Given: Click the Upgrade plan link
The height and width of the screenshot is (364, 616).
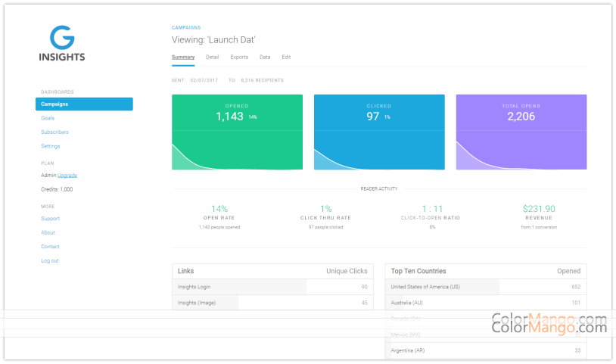Looking at the screenshot, I should click(x=67, y=176).
